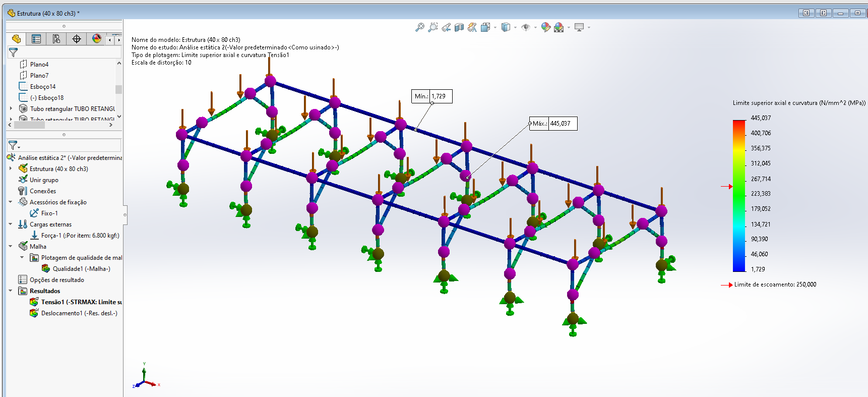Open the Hide/Show Items dropdown arrow

tap(535, 27)
